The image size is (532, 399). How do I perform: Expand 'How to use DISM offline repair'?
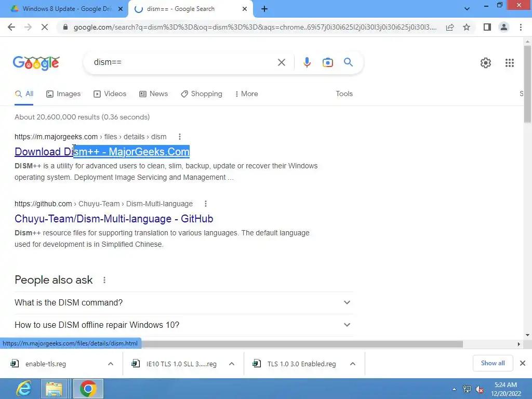pyautogui.click(x=183, y=325)
